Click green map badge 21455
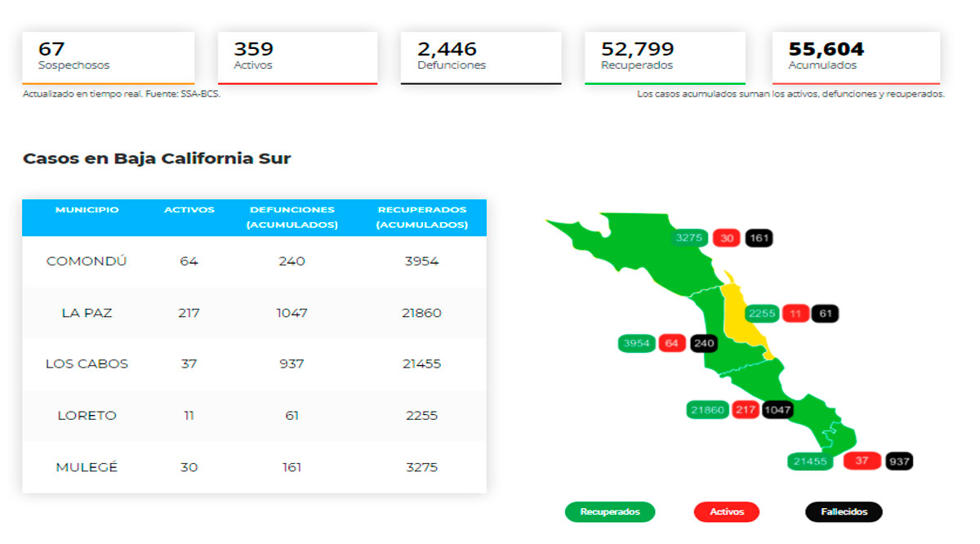980x544 pixels. point(810,462)
